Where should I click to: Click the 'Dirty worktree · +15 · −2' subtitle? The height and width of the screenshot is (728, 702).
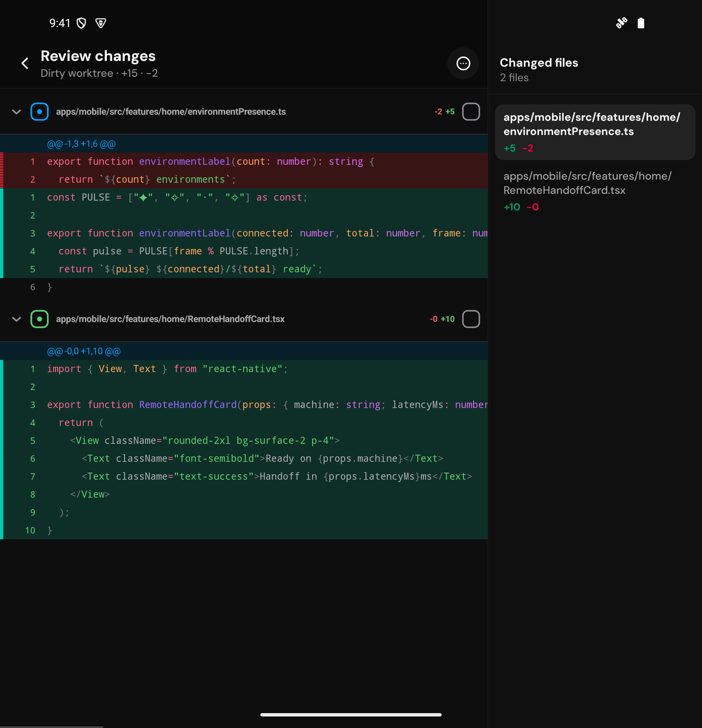click(99, 73)
